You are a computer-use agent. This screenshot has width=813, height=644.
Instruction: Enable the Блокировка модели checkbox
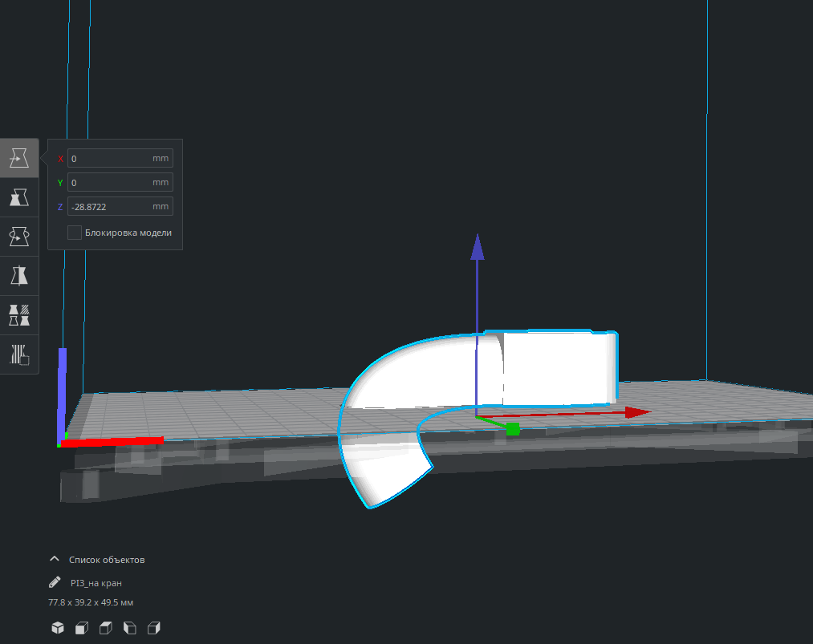pyautogui.click(x=75, y=233)
